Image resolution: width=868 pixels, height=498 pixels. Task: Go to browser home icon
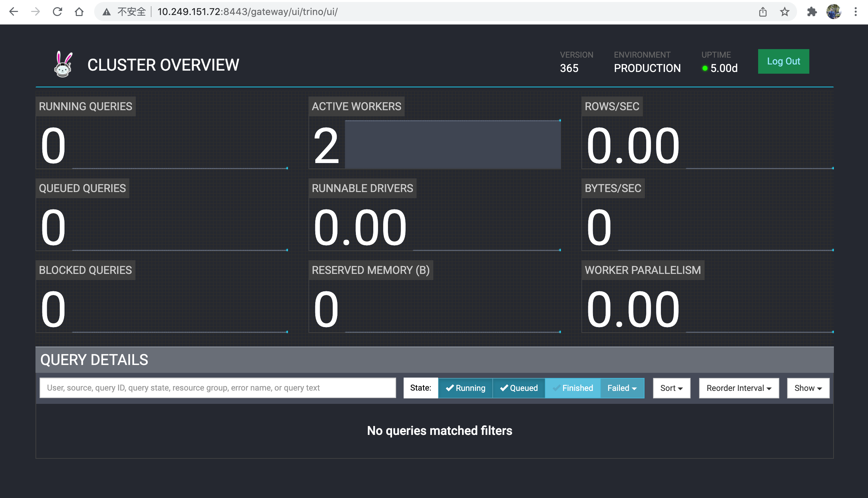tap(79, 12)
